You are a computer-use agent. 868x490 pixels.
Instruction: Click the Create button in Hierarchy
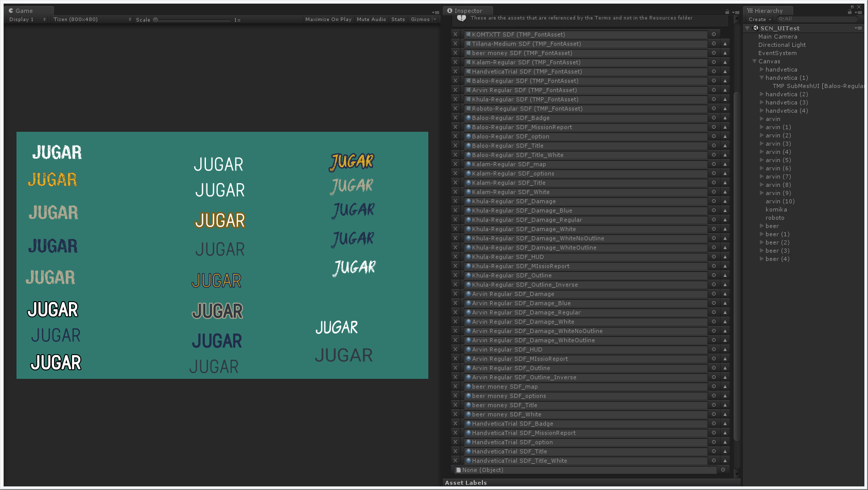(759, 20)
